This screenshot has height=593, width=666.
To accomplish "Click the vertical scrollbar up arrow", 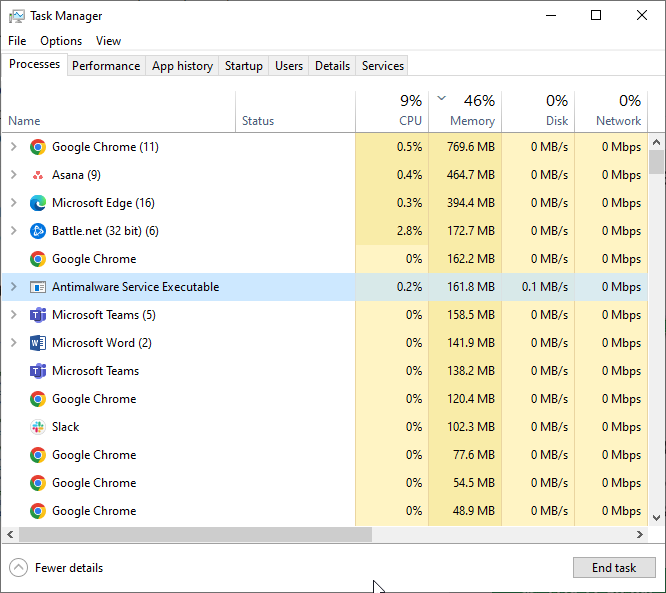I will (x=657, y=142).
